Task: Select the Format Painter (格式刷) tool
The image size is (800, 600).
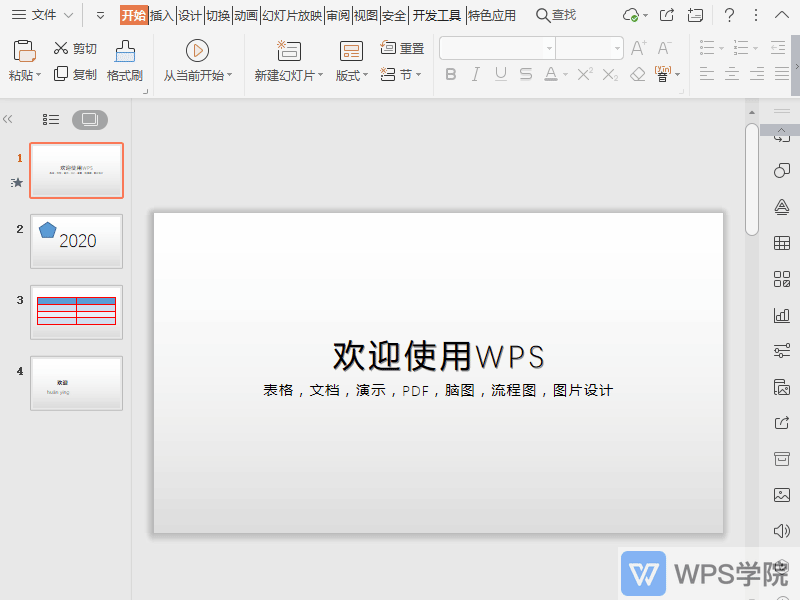Action: 124,60
